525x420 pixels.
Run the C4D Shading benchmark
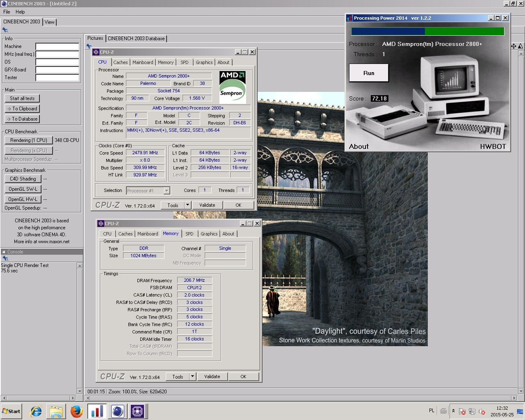tap(23, 179)
